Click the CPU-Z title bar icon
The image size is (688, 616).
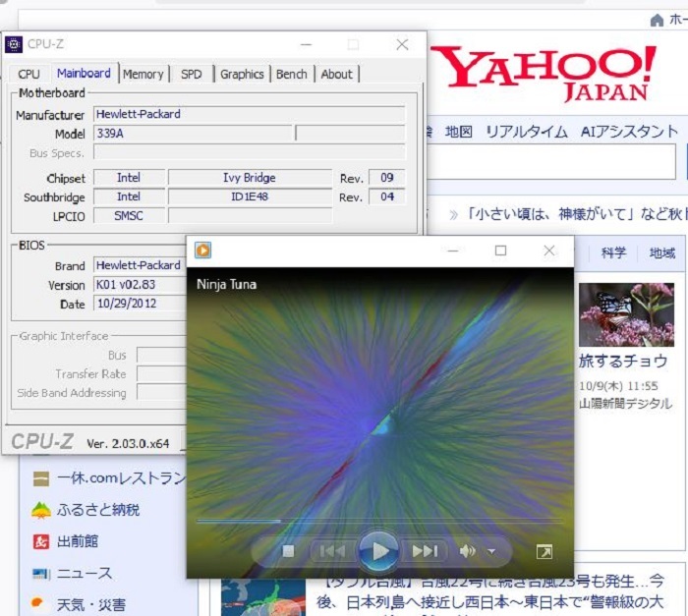click(14, 44)
